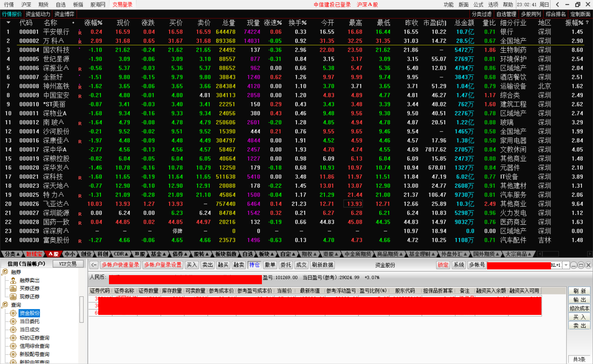Screen dimensions: 593x364
Task: Click the previous-page arrow in the top bar
Action: (x=557, y=4)
